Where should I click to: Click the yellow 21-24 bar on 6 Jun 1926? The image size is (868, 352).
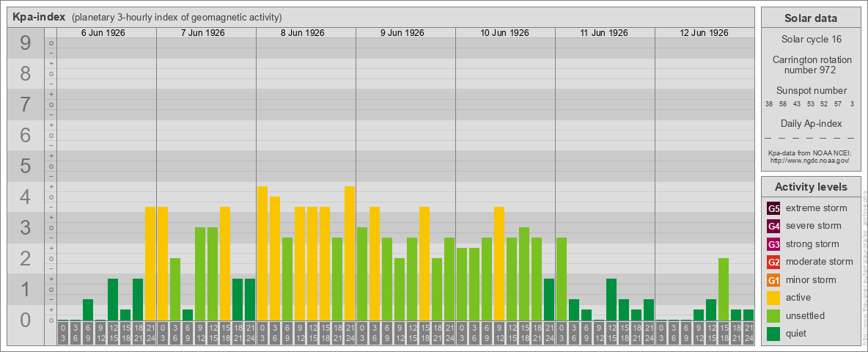coord(150,263)
